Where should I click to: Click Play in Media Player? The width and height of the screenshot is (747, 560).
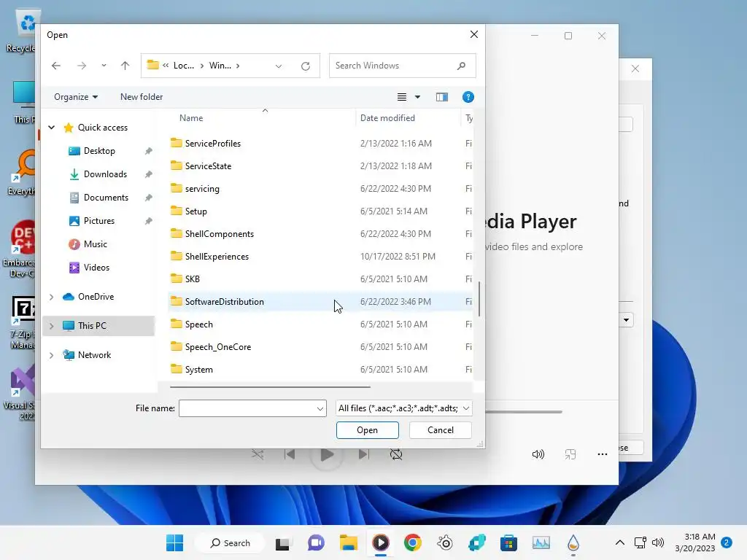(x=327, y=455)
